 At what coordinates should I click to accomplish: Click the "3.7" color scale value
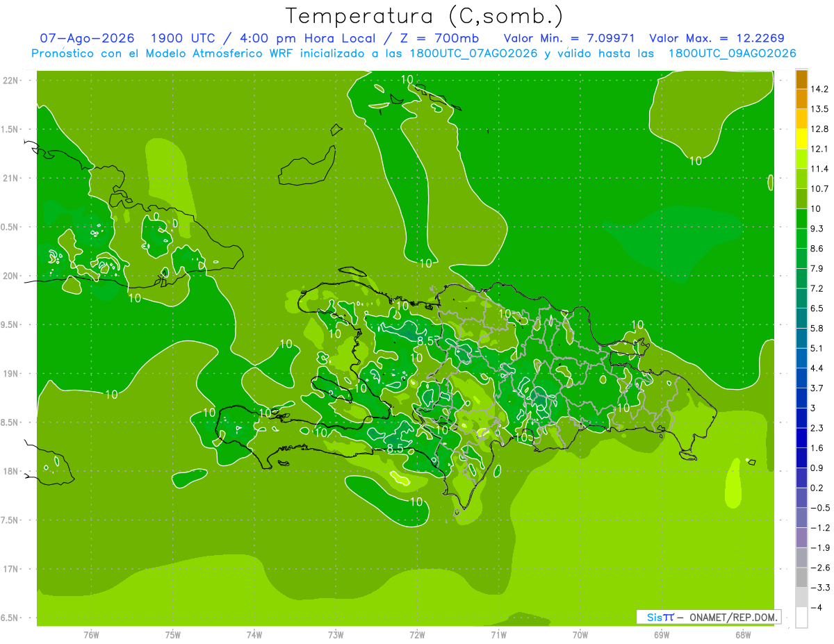pos(817,388)
